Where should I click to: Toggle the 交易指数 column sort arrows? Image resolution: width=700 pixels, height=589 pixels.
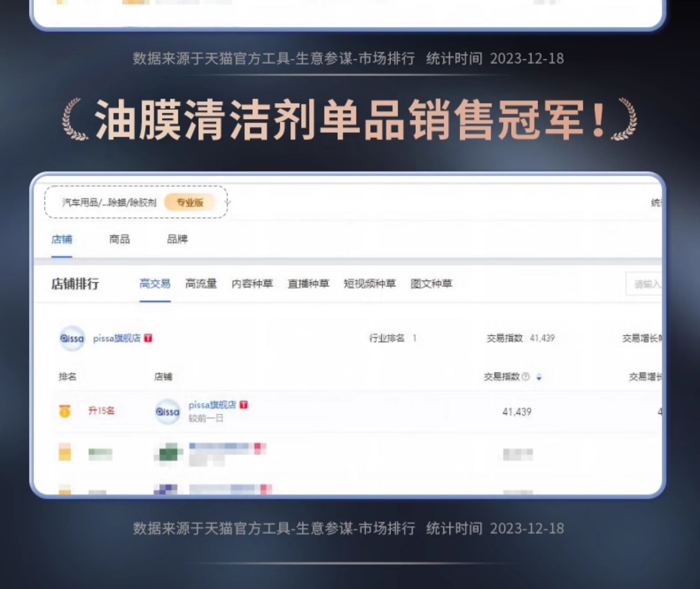click(539, 377)
